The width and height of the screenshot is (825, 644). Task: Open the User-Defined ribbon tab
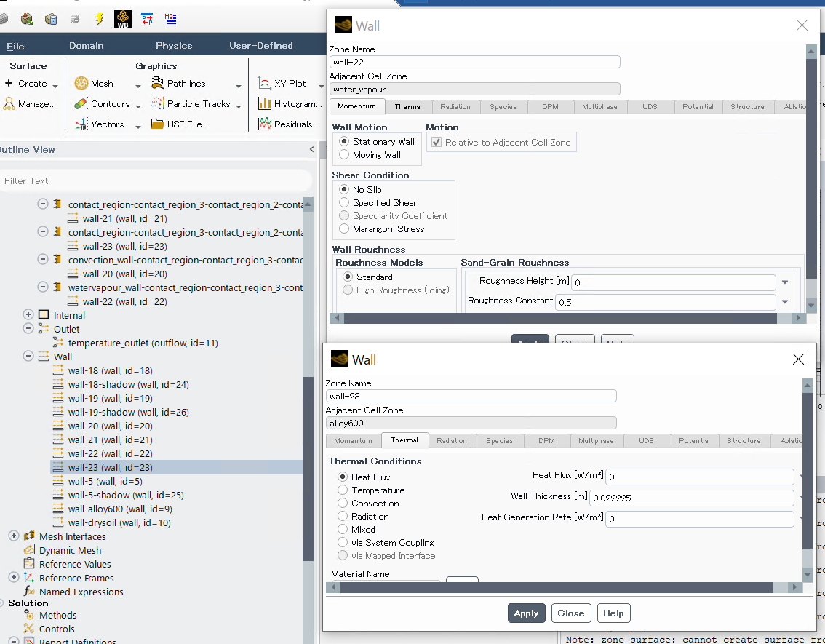tap(261, 46)
